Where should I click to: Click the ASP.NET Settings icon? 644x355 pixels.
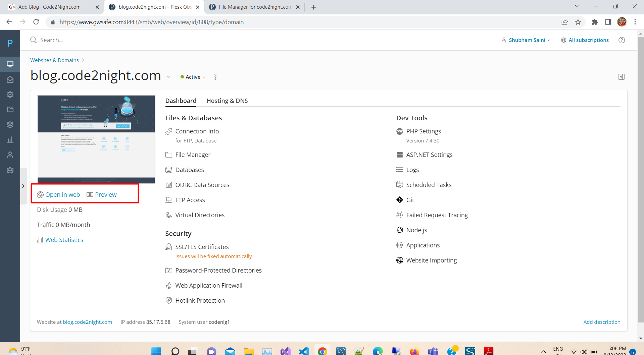(x=400, y=155)
